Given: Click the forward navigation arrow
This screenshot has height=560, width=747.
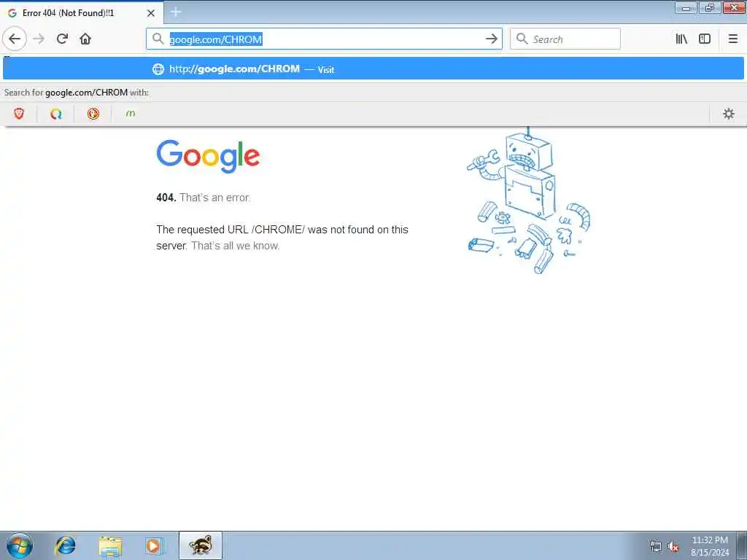Looking at the screenshot, I should (39, 39).
